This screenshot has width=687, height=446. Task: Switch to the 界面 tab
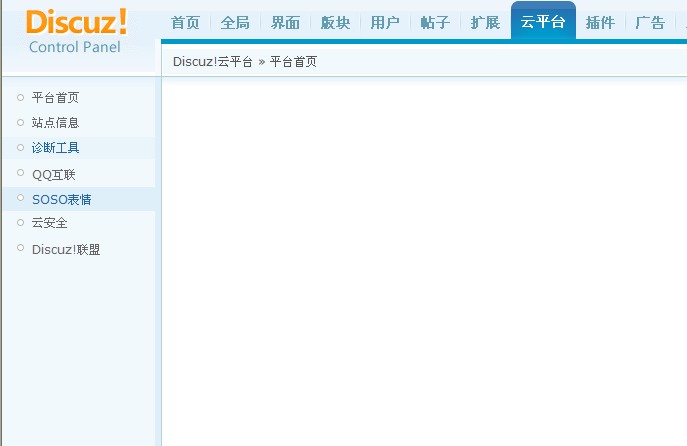click(285, 22)
